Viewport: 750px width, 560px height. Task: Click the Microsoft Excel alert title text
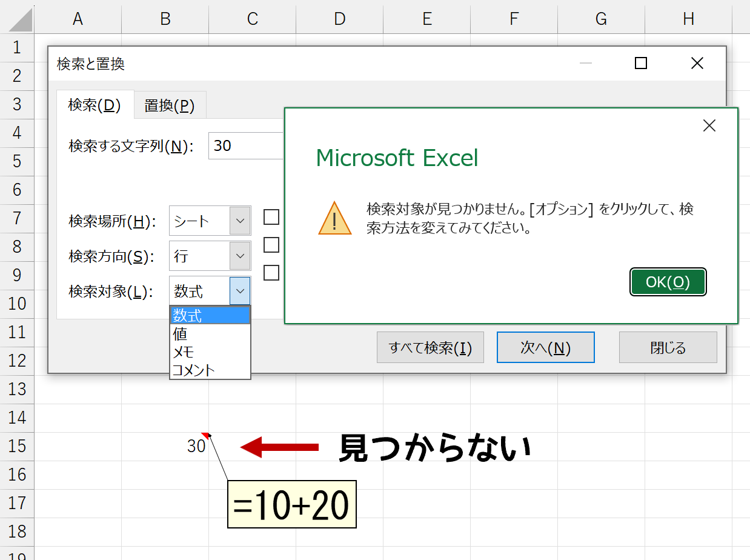[397, 158]
